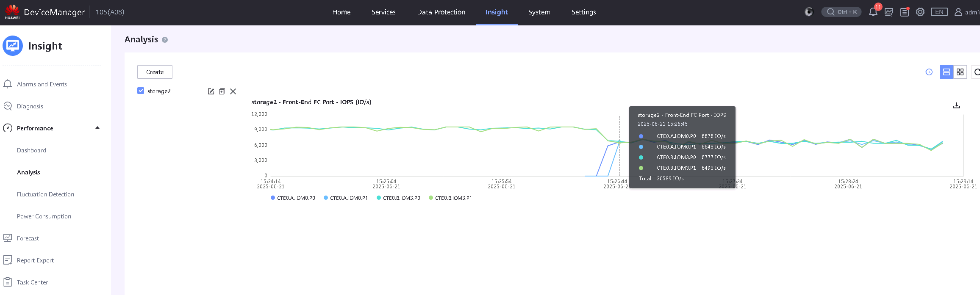Open the Data Protection tab

[441, 12]
